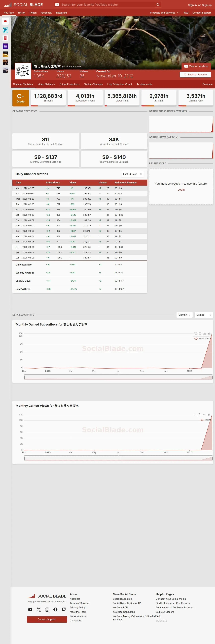Viewport: 215px width, 644px height.
Task: Click the footer Social Blade logo
Action: click(x=47, y=596)
